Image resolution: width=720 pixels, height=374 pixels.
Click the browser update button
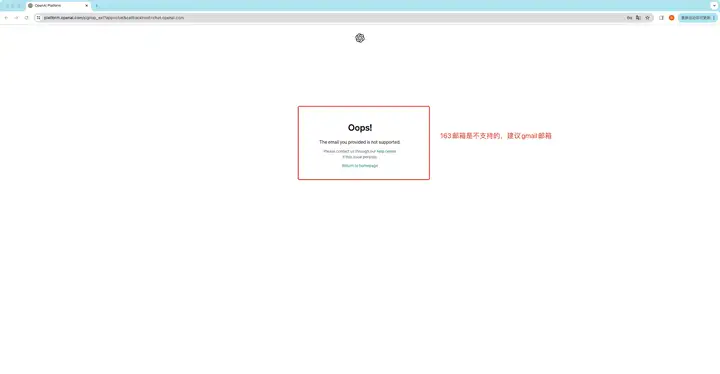pyautogui.click(x=698, y=18)
